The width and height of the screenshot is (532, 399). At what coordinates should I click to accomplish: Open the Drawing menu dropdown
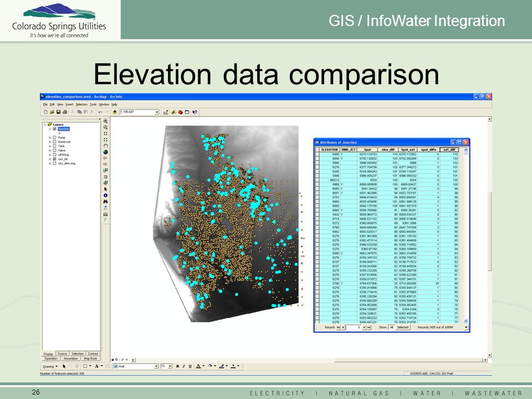[50, 366]
